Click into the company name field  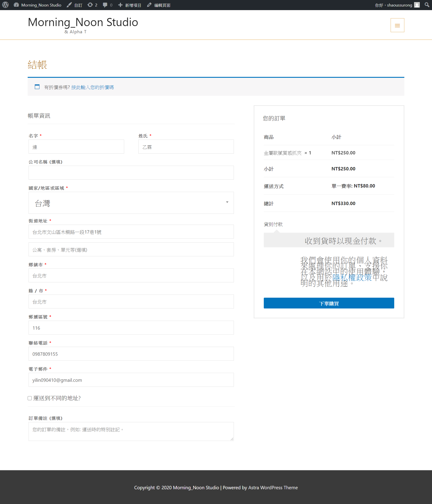131,173
